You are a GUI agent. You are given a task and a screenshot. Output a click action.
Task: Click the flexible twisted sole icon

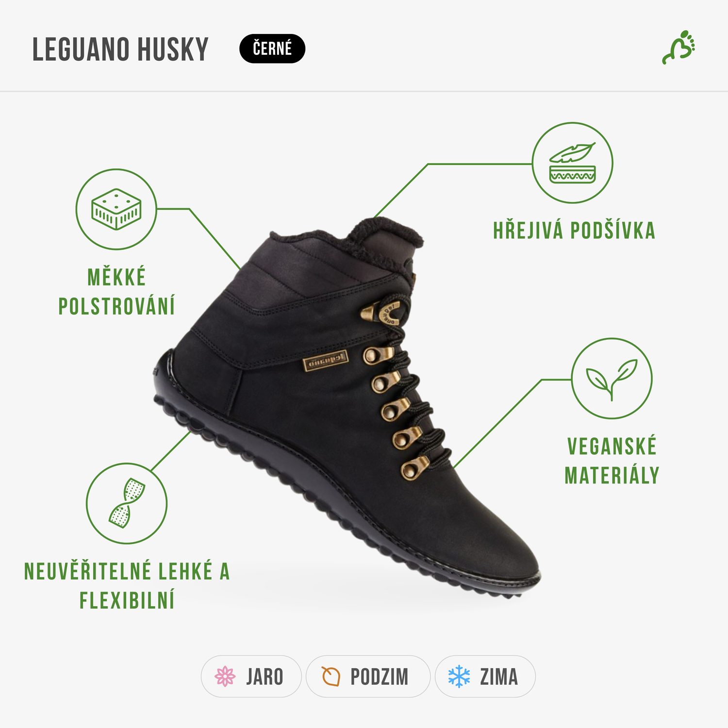(x=127, y=503)
